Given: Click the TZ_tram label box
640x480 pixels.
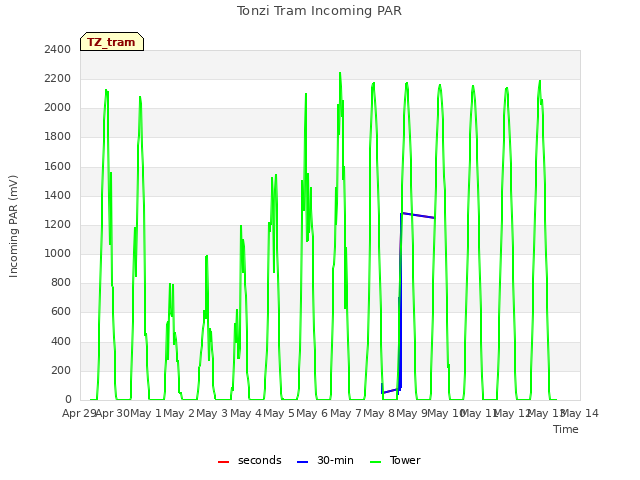Looking at the screenshot, I should coord(112,42).
